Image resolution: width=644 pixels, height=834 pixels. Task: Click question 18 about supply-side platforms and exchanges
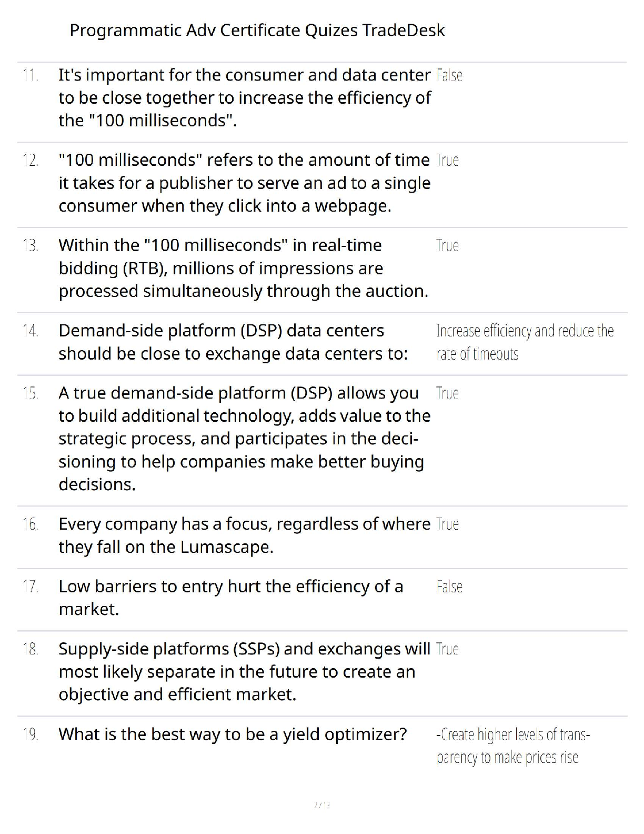tap(244, 672)
